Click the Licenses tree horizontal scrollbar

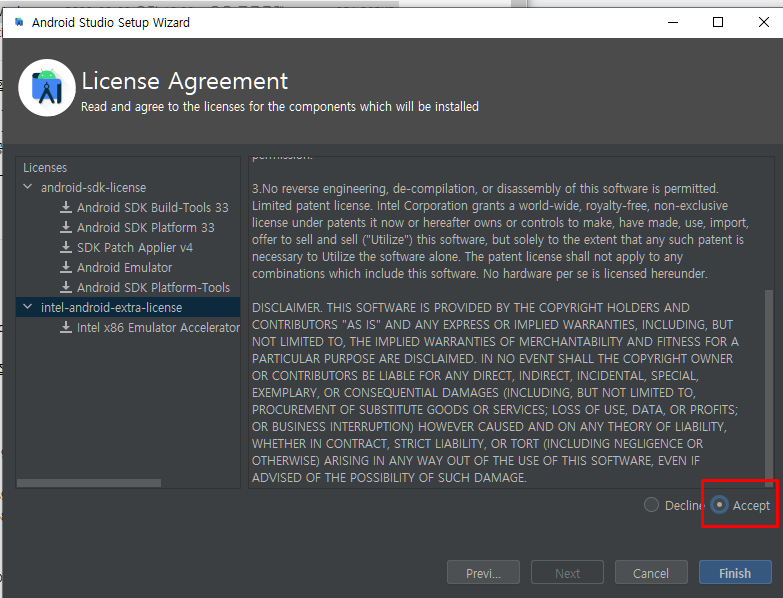point(89,483)
